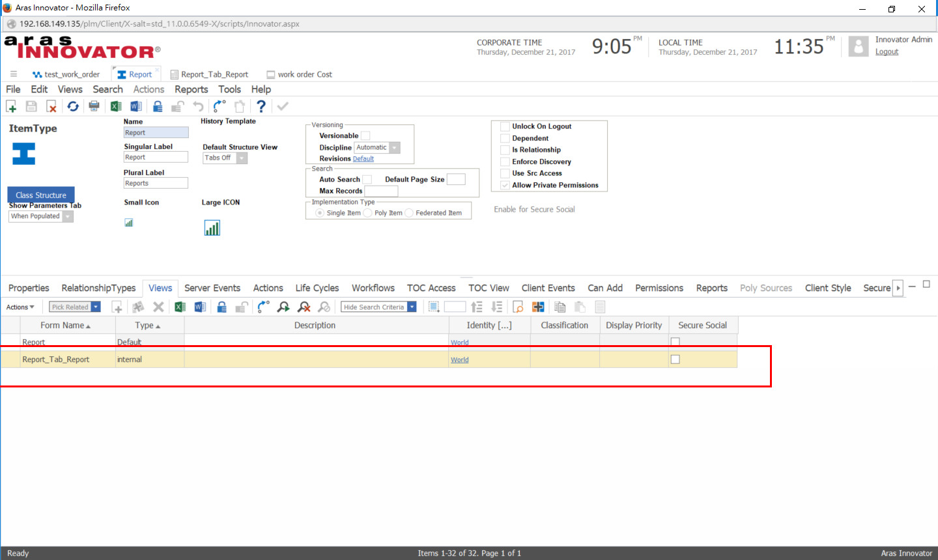The image size is (938, 560).
Task: Open the File menu
Action: [x=13, y=89]
